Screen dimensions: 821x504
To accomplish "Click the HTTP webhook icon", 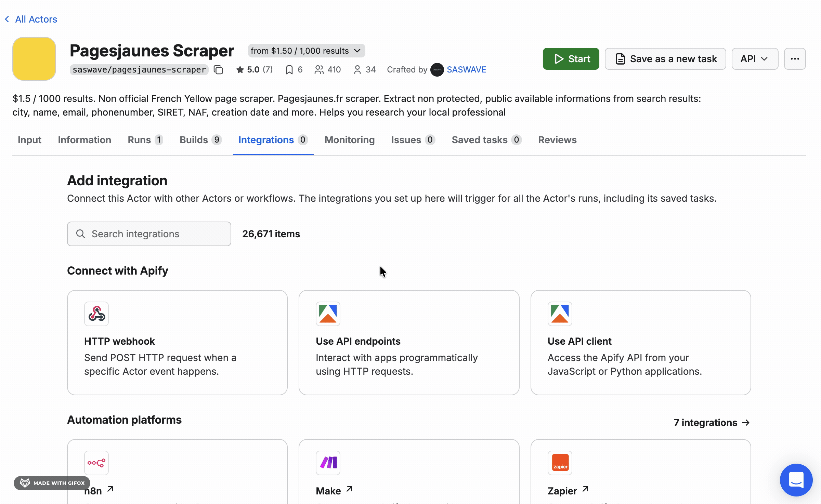I will (96, 314).
